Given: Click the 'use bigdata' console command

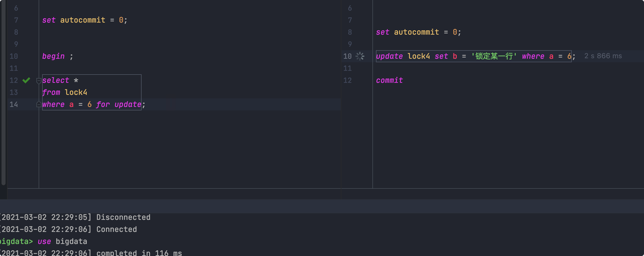Looking at the screenshot, I should [62, 241].
